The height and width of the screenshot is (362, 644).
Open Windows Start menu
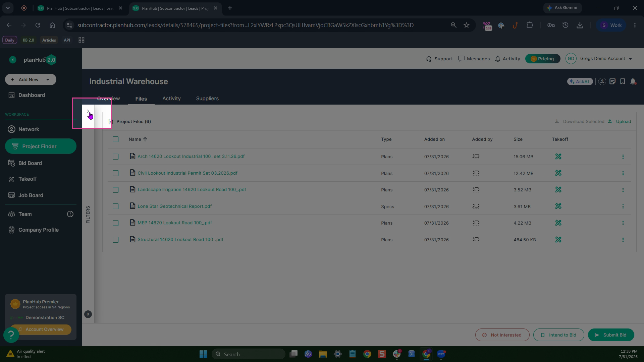coord(203,354)
